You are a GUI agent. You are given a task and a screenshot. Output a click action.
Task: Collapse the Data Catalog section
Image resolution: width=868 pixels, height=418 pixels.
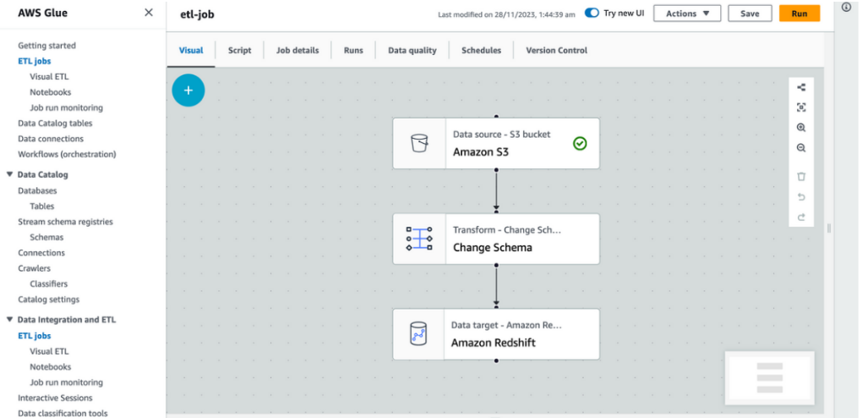9,175
